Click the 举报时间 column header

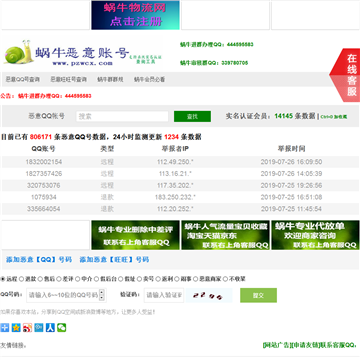[291, 149]
